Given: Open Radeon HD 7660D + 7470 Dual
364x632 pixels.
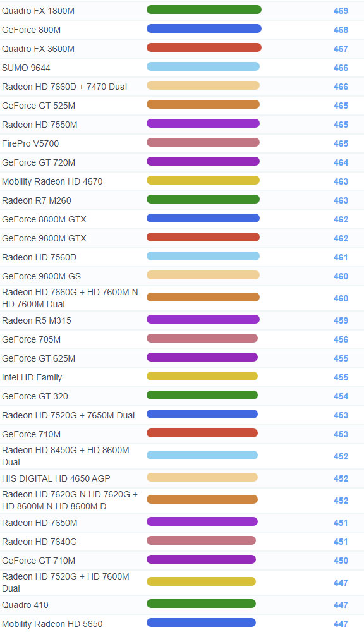Looking at the screenshot, I should pyautogui.click(x=64, y=87).
